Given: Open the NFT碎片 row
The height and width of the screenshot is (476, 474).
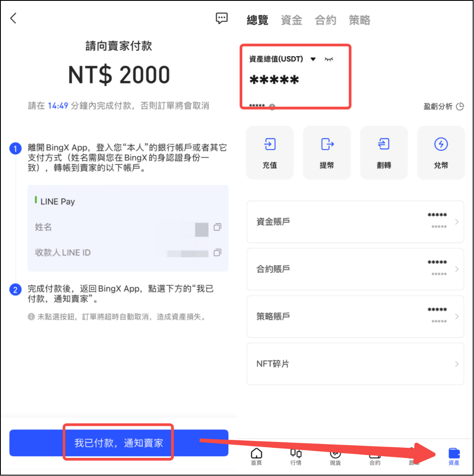Looking at the screenshot, I should tap(355, 364).
